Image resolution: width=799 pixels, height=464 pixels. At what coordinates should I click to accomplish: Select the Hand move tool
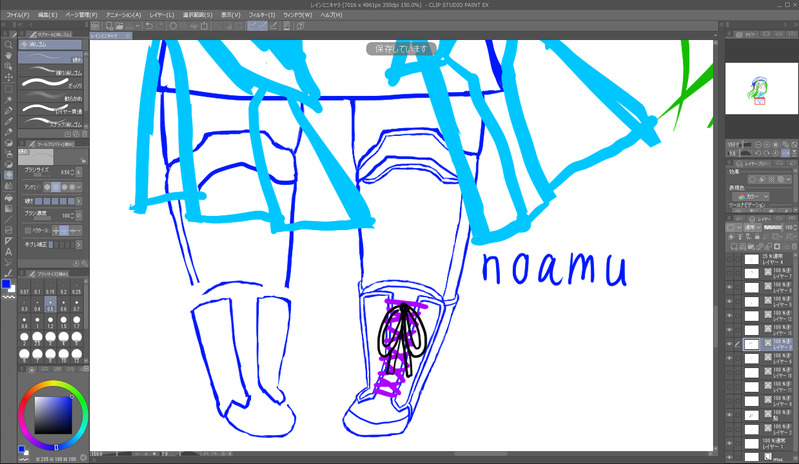click(x=8, y=56)
